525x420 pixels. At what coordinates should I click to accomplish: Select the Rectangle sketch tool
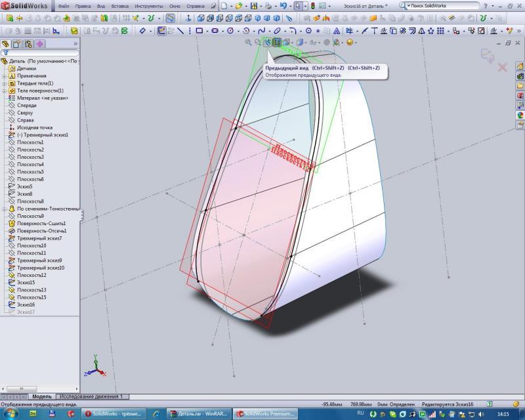tap(199, 31)
